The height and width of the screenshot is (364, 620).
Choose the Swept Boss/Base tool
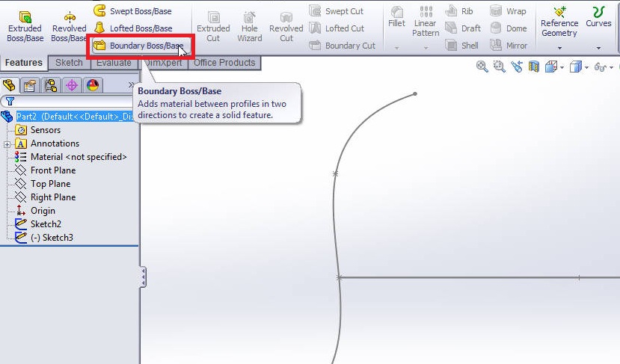pos(132,11)
